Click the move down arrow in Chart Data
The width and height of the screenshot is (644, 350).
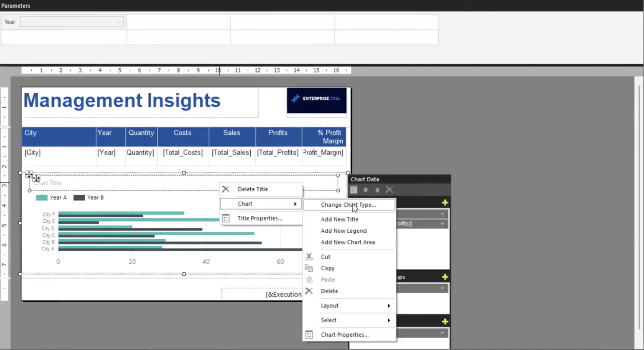[366, 190]
